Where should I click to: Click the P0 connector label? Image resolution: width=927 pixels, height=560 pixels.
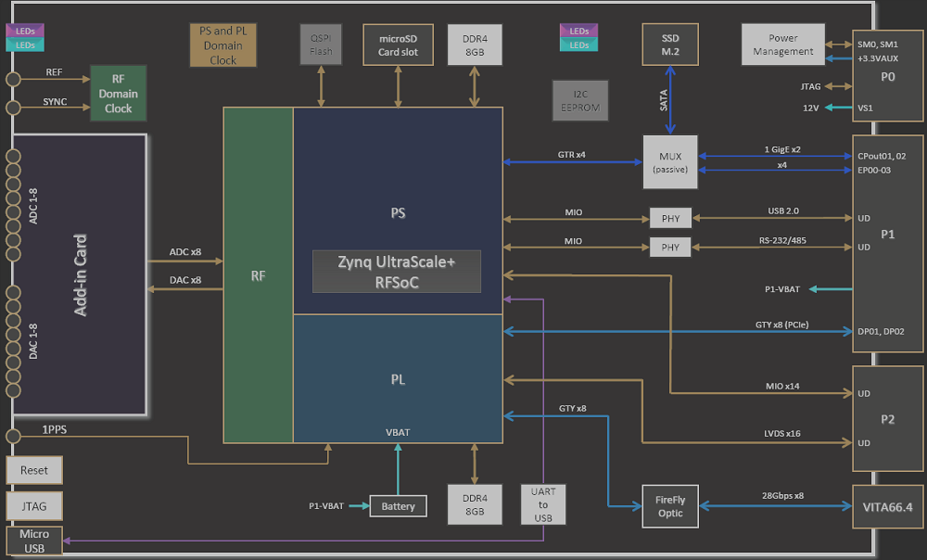(887, 77)
